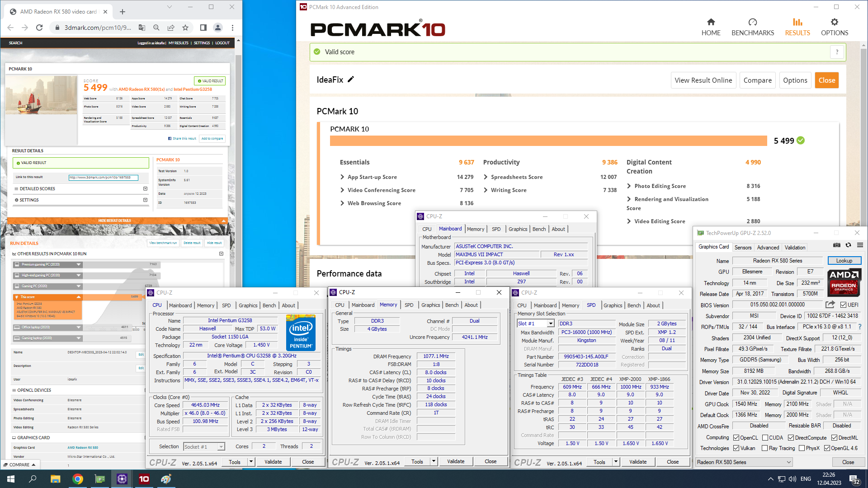Click the PCMark 10 taskbar icon
Screen dimensions: 868x488
pyautogui.click(x=144, y=479)
